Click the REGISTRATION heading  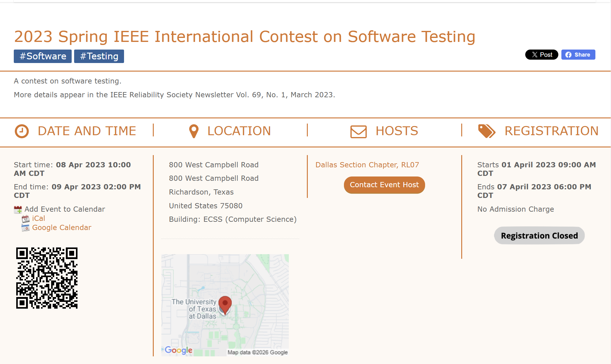pos(552,131)
